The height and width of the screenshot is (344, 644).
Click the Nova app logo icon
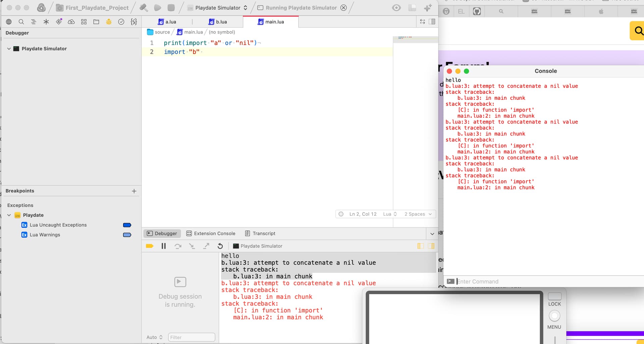pyautogui.click(x=41, y=8)
